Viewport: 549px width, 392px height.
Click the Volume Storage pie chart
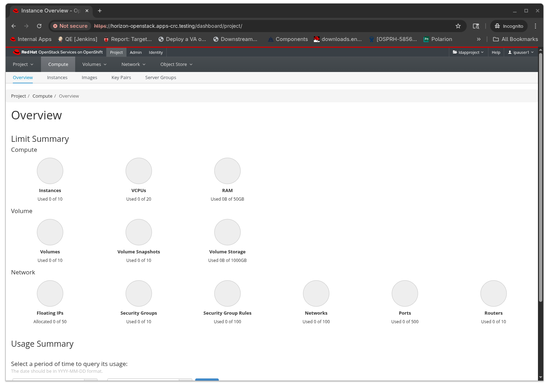pos(227,232)
